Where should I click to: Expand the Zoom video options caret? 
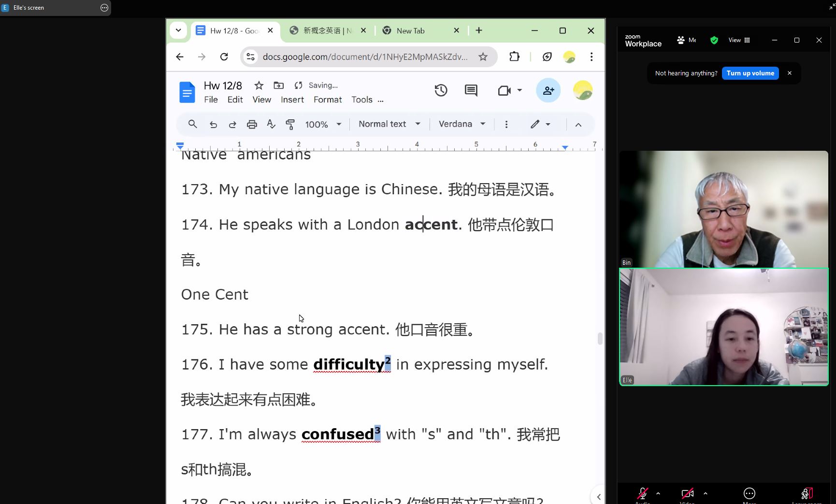(x=705, y=493)
